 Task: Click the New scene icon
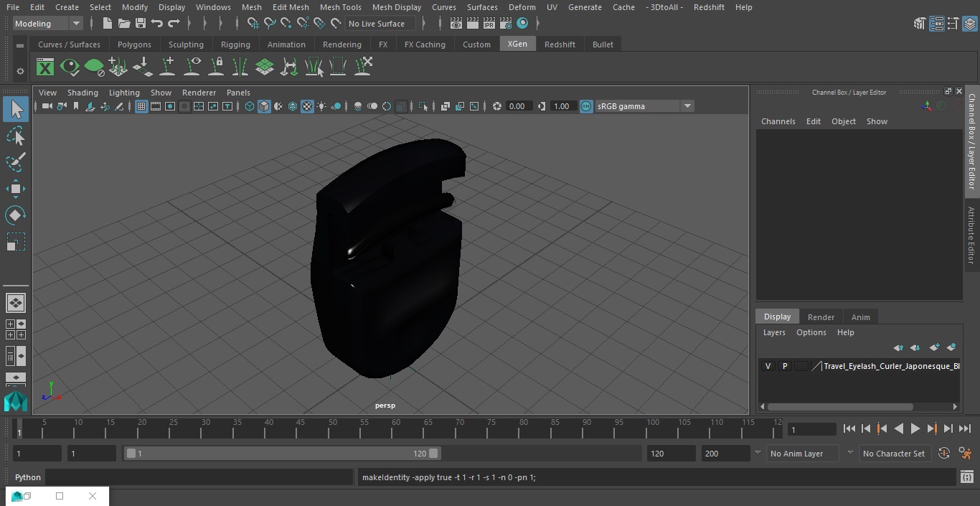106,24
